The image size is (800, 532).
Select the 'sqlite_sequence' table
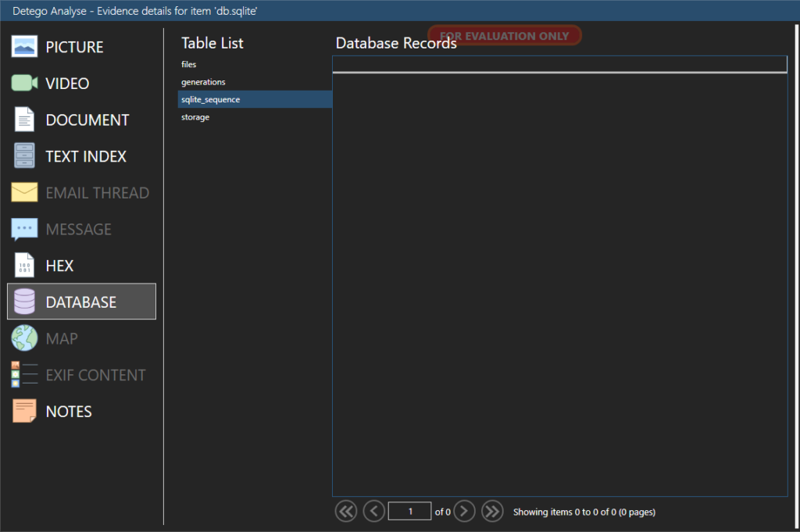[x=255, y=99]
